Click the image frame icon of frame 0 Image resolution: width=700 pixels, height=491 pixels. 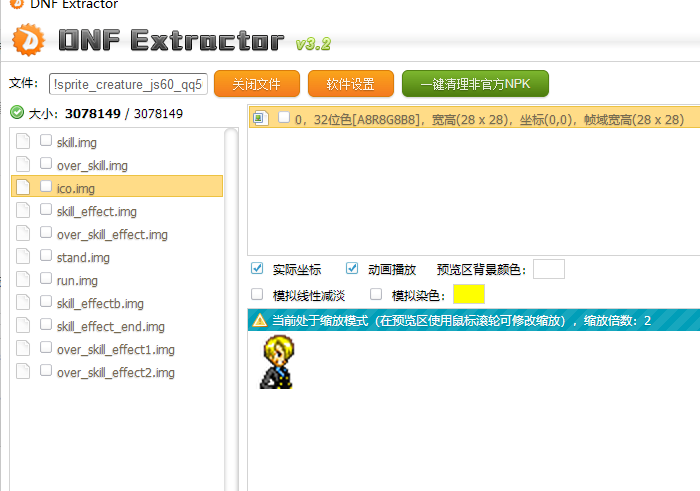tap(260, 118)
